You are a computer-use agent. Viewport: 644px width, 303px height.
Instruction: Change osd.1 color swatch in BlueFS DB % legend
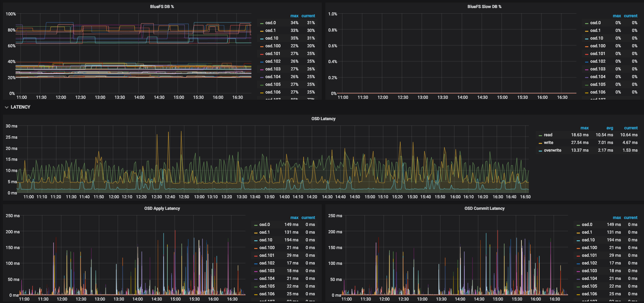[x=262, y=31]
